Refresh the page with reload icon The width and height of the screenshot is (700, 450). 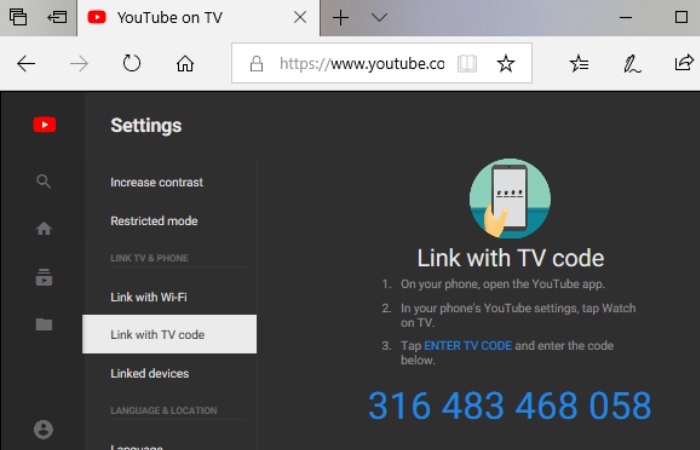[x=132, y=63]
